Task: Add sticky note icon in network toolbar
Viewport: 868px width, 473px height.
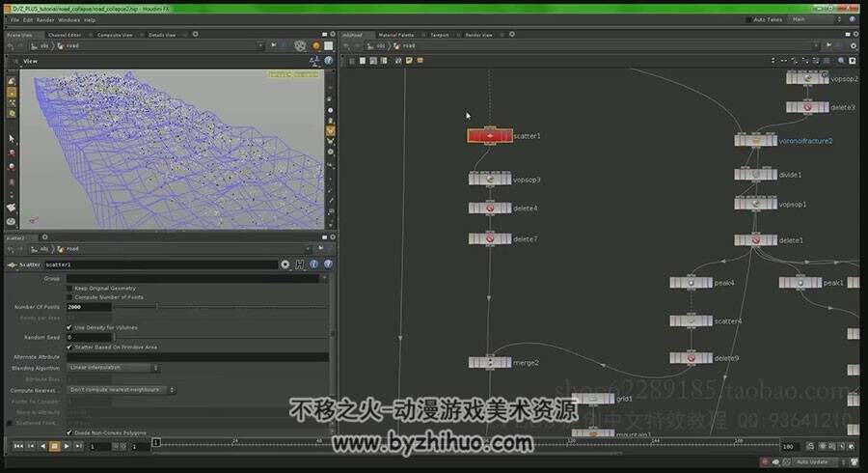Action: pos(409,61)
